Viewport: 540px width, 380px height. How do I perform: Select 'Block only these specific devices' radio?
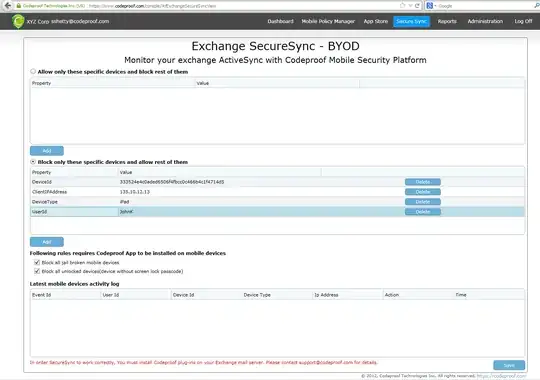pyautogui.click(x=33, y=162)
